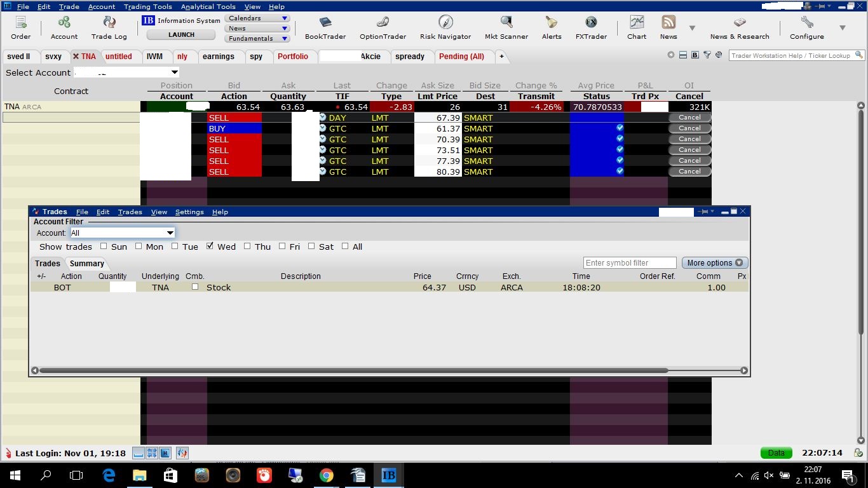
Task: Tick the All checkbox in Show trades
Action: click(x=345, y=246)
